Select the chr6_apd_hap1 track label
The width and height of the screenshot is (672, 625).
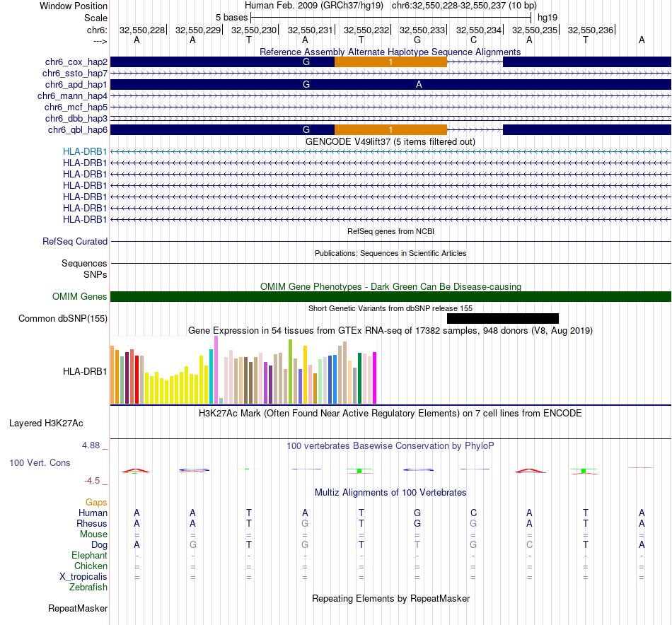(x=76, y=85)
